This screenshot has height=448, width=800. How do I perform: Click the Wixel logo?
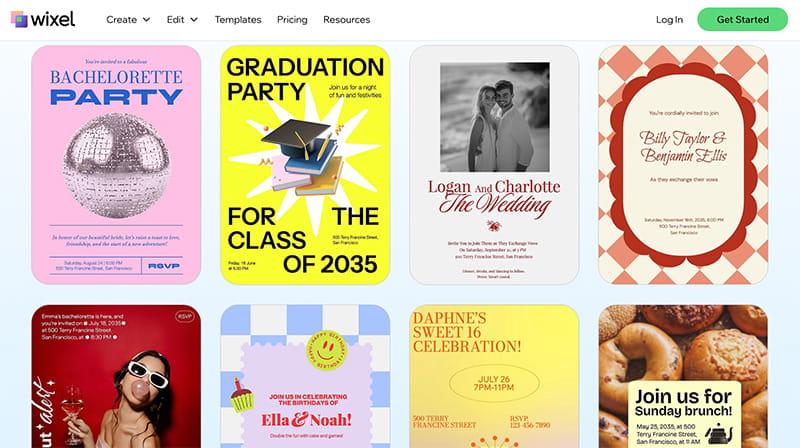click(43, 19)
